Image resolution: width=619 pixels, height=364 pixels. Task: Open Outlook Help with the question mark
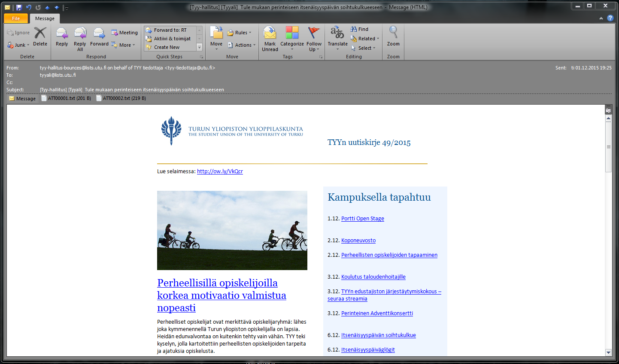[610, 18]
